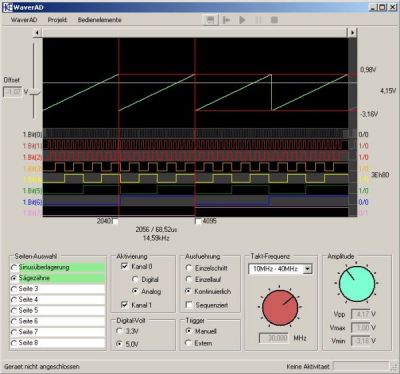Minimize the WaverAD window

pos(373,7)
